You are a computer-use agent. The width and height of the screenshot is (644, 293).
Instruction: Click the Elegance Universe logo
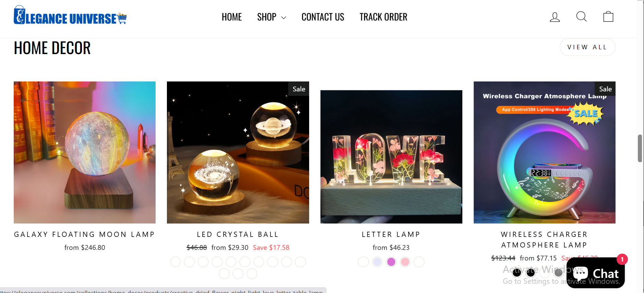[x=70, y=15]
